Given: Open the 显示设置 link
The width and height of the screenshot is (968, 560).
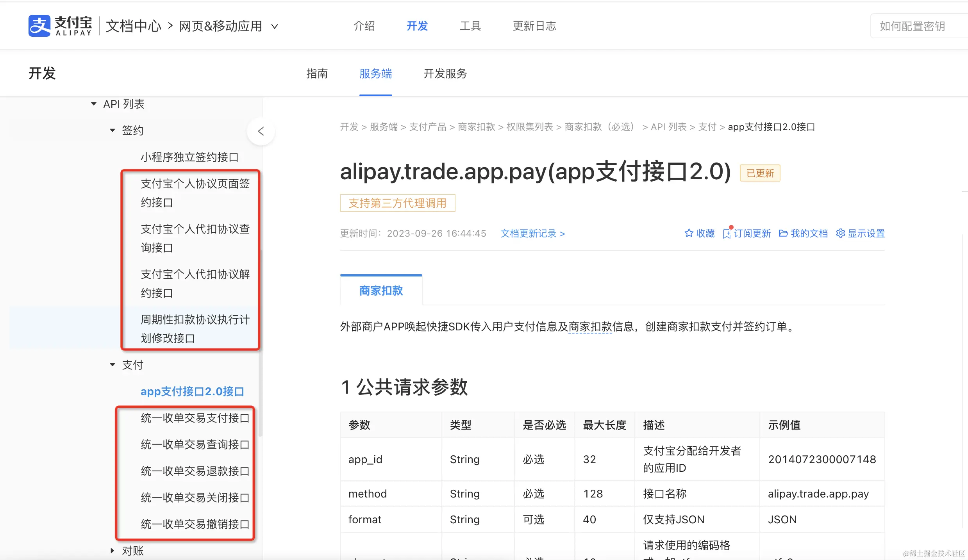Looking at the screenshot, I should coord(866,234).
